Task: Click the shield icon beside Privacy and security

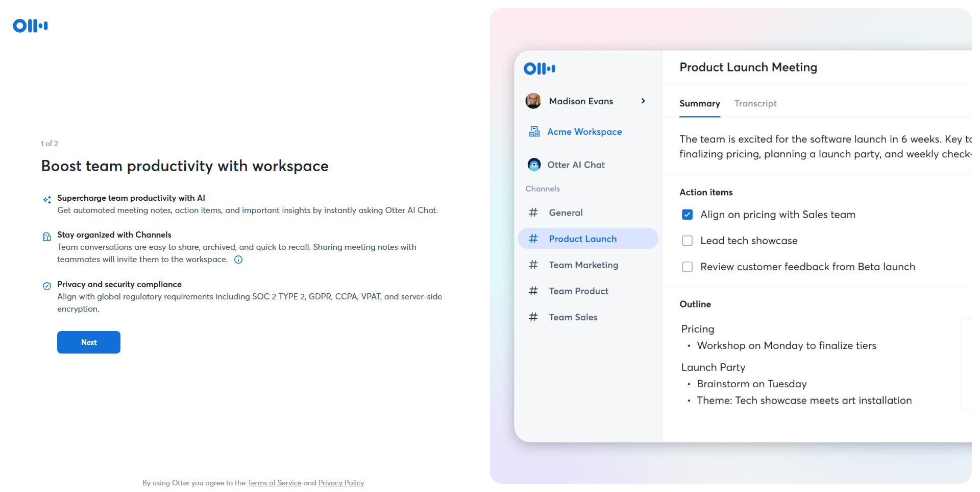Action: coord(47,286)
